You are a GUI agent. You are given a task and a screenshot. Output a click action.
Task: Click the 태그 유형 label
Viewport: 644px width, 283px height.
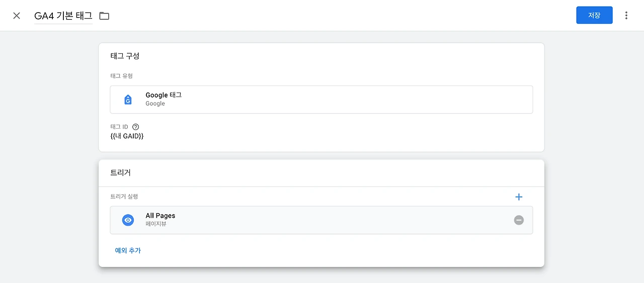[121, 76]
